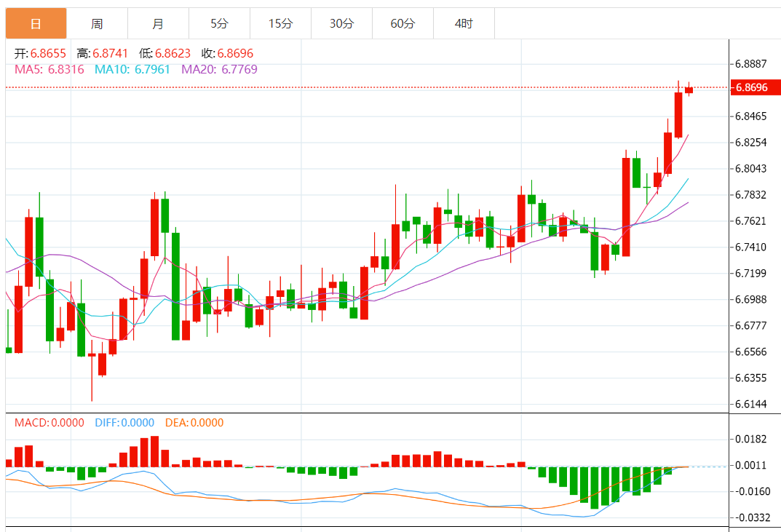This screenshot has height=532, width=781.
Task: Click the 6.7832 price axis label
Action: [x=751, y=195]
